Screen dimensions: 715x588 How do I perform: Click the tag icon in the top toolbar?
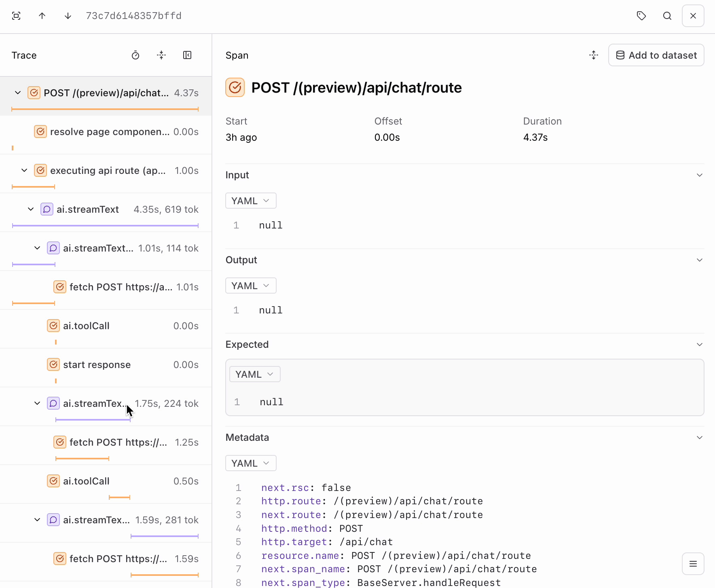pos(641,16)
